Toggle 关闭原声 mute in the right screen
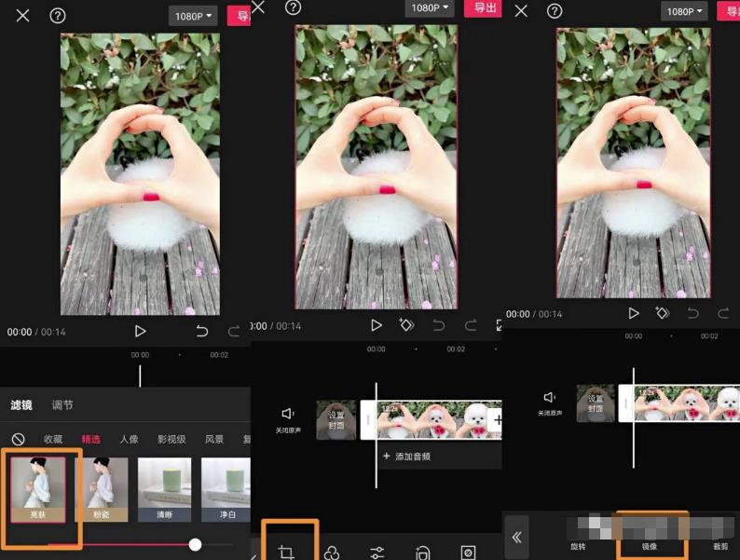Viewport: 740px width, 560px height. coord(550,403)
